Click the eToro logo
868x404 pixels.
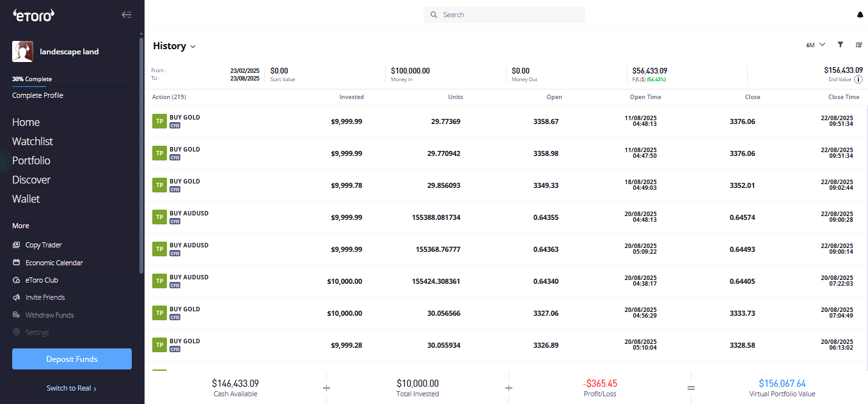click(x=34, y=15)
